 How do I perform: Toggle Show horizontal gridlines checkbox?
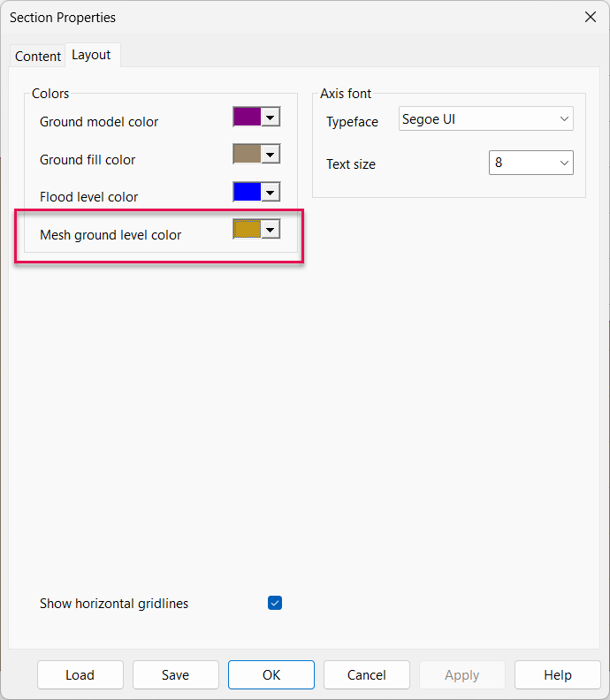[x=275, y=603]
